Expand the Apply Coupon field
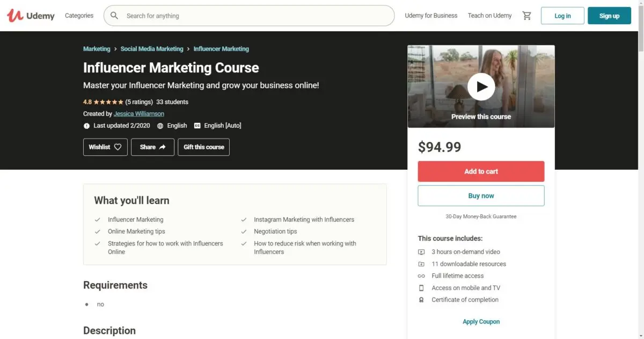This screenshot has height=339, width=644. click(x=481, y=322)
